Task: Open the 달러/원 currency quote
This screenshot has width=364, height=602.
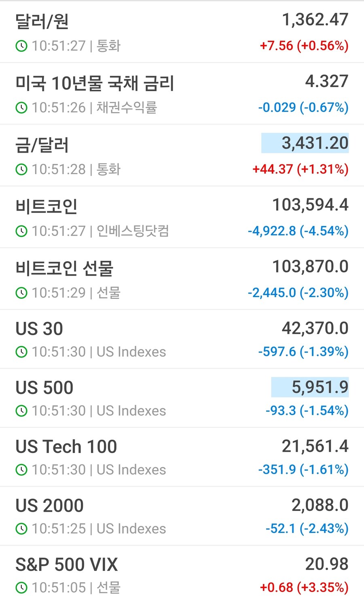Action: (182, 32)
